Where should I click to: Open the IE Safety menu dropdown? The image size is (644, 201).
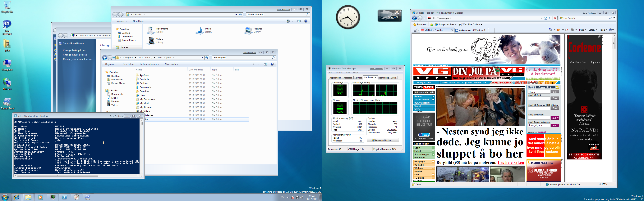pos(593,30)
